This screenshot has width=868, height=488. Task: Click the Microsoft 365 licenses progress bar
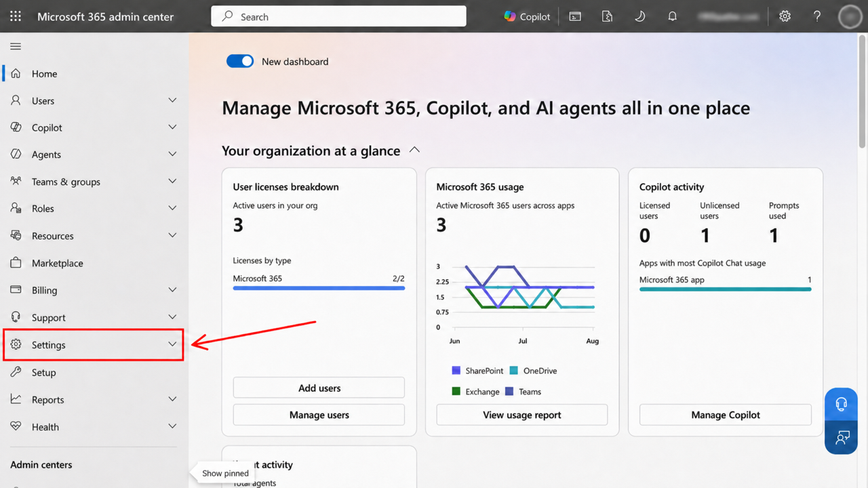click(319, 288)
